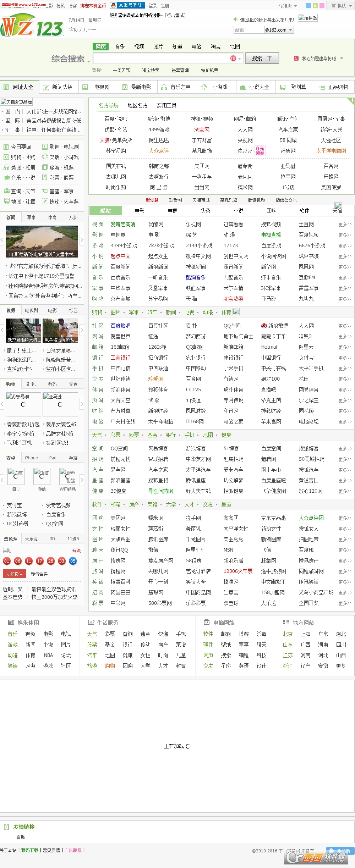
Task: Click the 搜索一下 search button
Action: (x=262, y=58)
